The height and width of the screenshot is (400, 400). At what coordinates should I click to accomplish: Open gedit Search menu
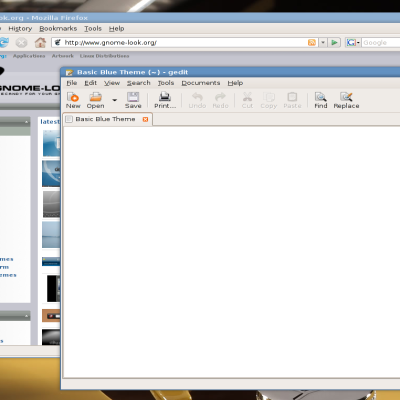[x=138, y=83]
